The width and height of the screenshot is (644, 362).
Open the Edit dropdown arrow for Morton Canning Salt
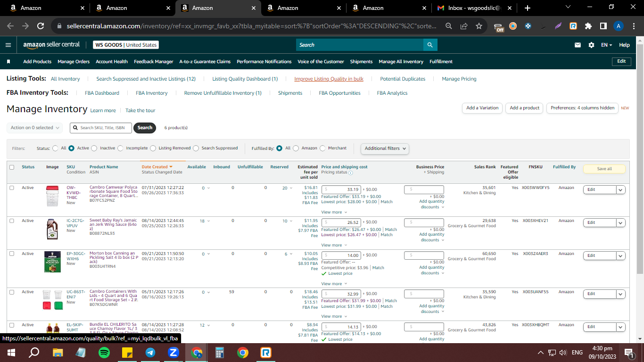pos(621,255)
